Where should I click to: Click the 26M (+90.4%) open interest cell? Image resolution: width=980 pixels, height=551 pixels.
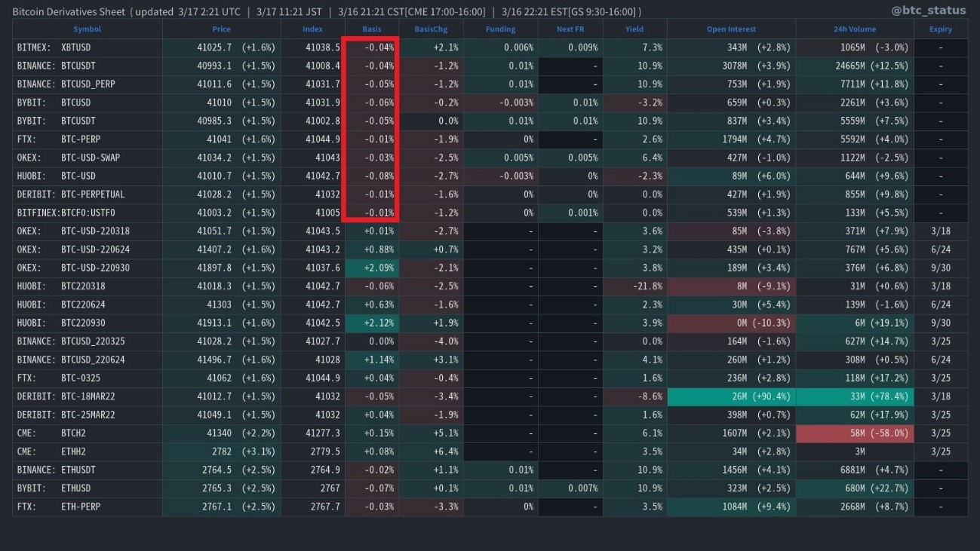click(731, 396)
